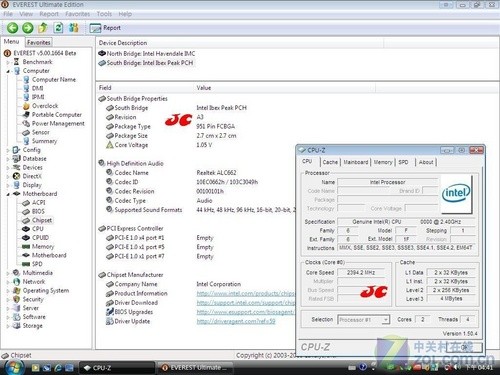This screenshot has width=500, height=375.
Task: Expand the Storage tree node
Action: point(8,326)
